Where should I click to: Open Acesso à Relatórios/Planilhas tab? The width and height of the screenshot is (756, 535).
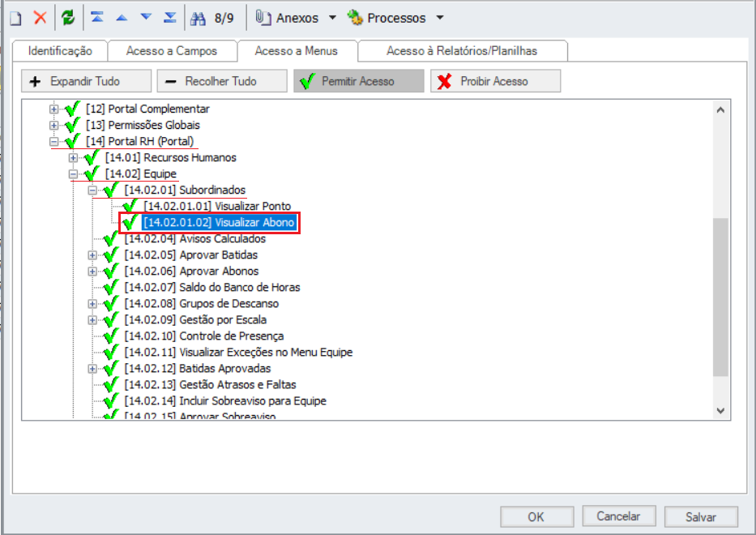(462, 50)
